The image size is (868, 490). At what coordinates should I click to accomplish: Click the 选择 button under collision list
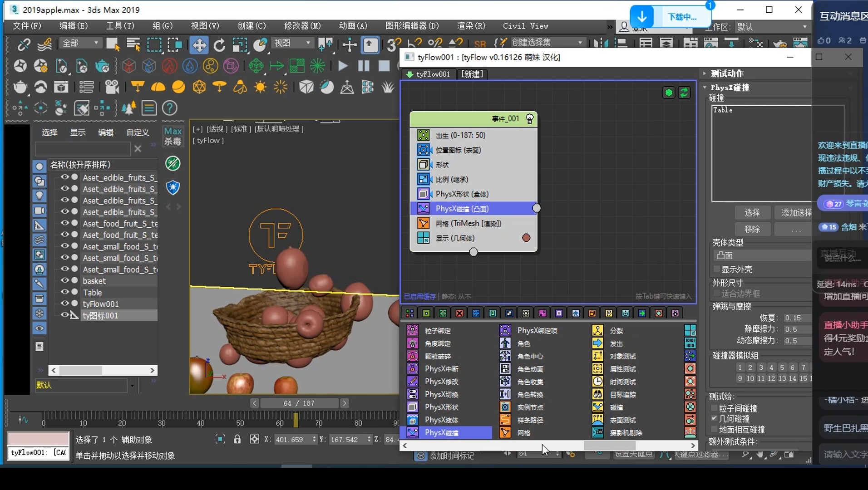pos(752,212)
